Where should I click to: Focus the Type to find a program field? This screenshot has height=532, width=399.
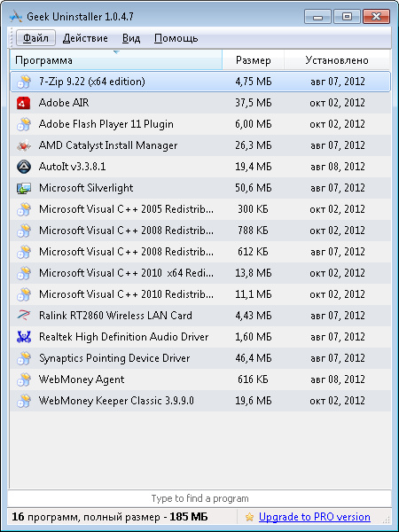(x=199, y=498)
